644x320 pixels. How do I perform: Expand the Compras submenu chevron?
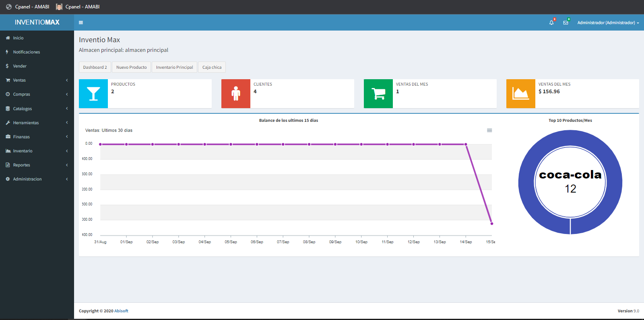click(67, 94)
